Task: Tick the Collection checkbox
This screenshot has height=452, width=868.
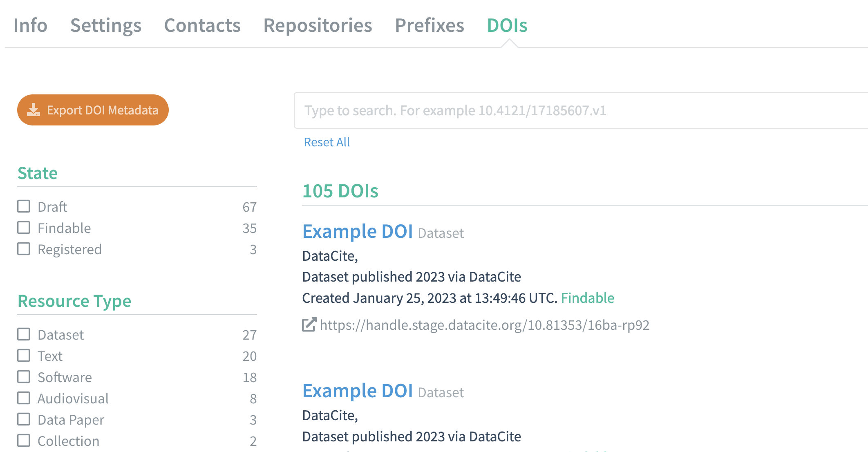Action: (x=24, y=441)
